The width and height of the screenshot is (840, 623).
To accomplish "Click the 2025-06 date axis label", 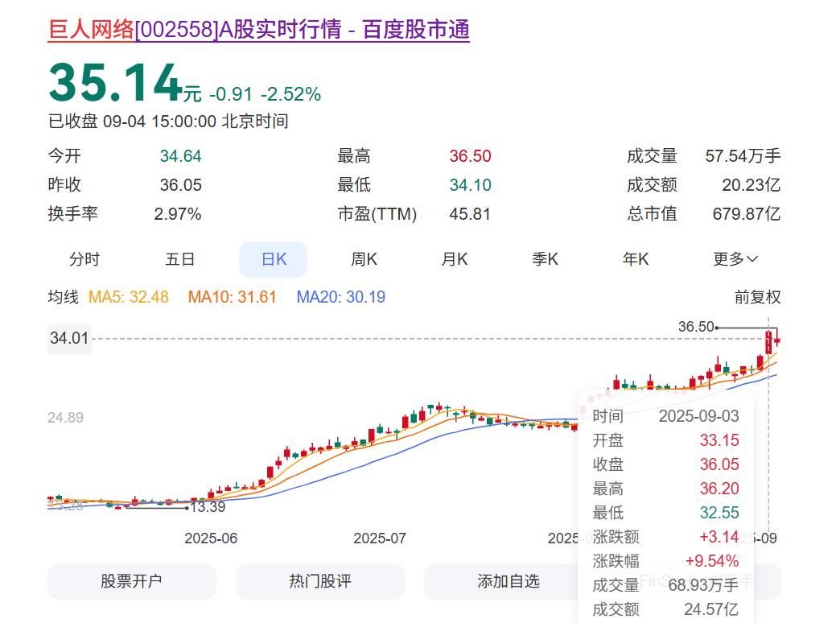I will (211, 538).
